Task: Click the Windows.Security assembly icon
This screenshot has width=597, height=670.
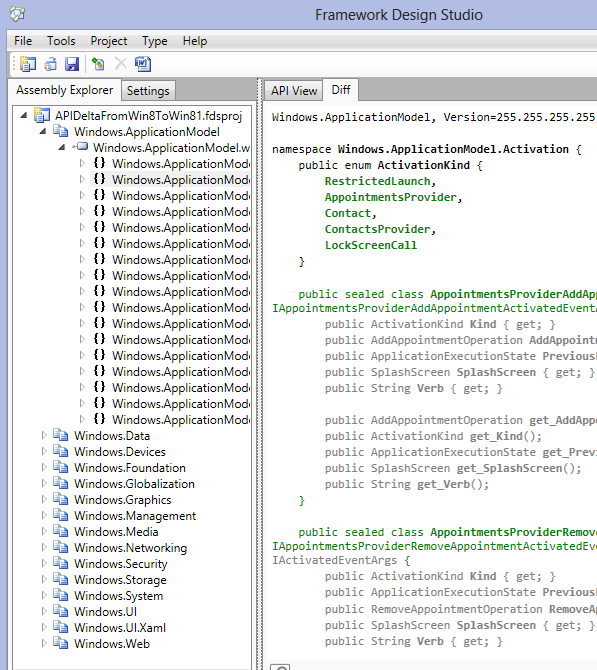Action: coord(61,563)
